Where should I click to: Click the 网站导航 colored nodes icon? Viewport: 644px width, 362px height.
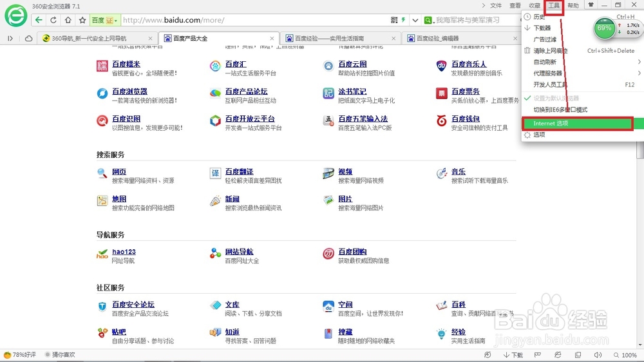point(215,254)
